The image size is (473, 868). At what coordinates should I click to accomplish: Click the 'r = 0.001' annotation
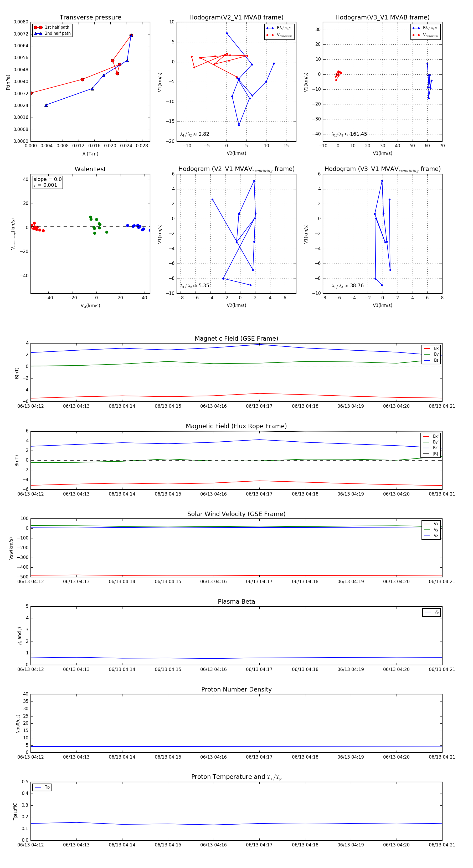[x=45, y=185]
